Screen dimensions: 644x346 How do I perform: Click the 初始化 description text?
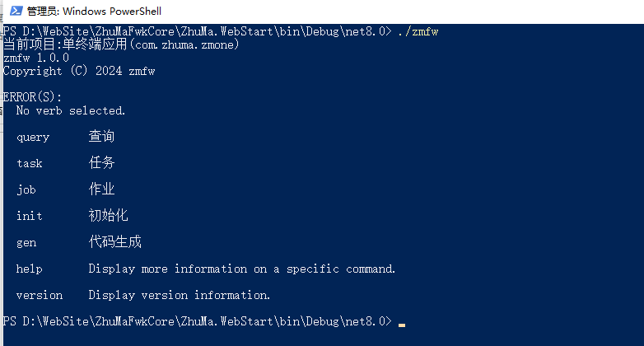109,215
